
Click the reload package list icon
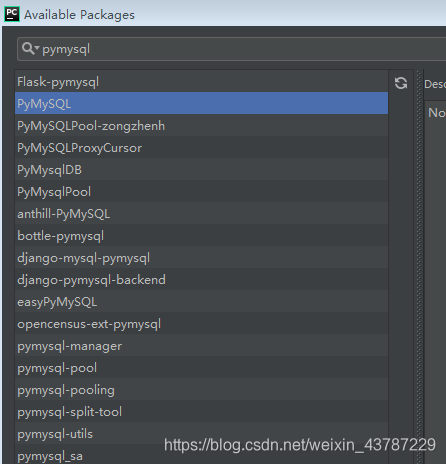(x=401, y=83)
